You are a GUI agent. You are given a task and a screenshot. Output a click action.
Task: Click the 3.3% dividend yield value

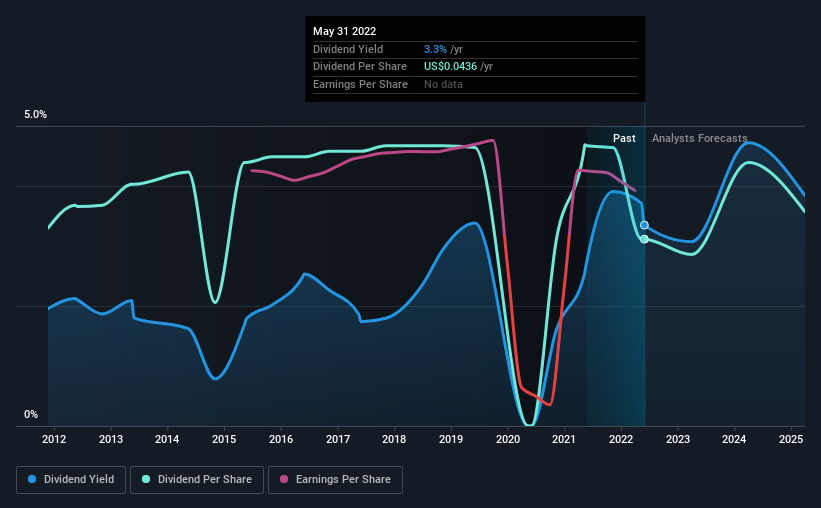pyautogui.click(x=435, y=49)
